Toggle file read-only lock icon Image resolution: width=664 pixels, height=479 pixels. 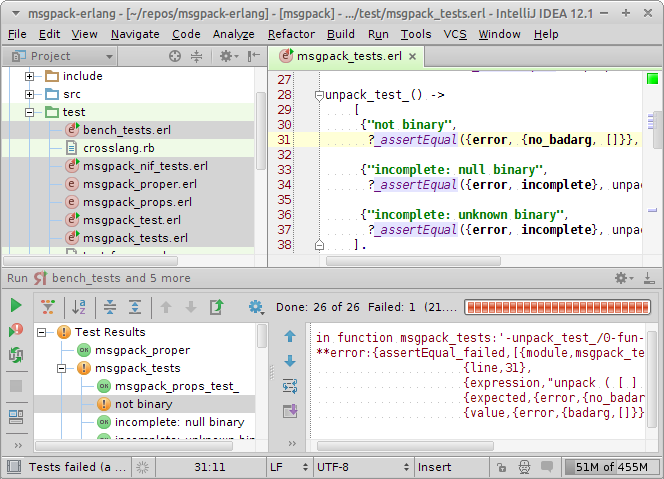point(501,467)
